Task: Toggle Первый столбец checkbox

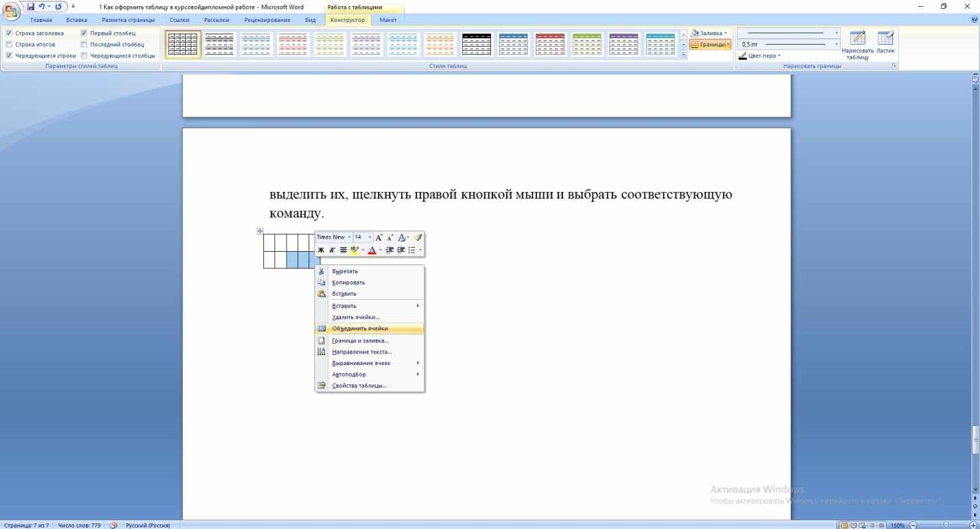Action: [84, 33]
